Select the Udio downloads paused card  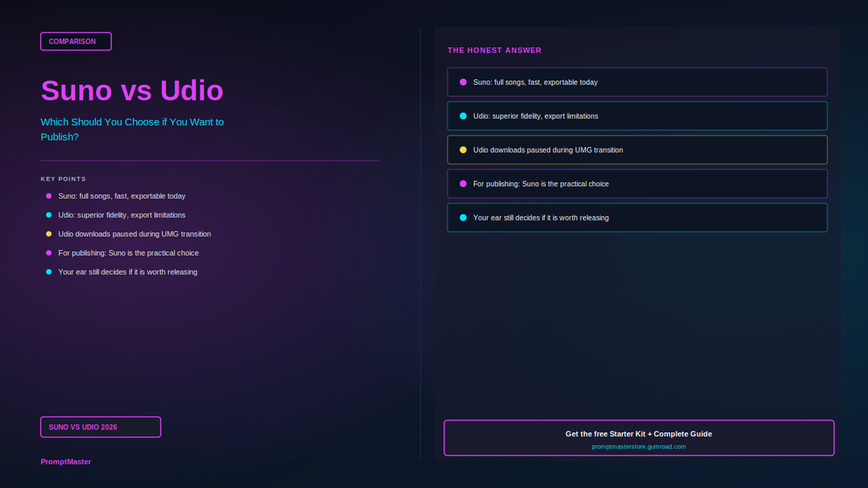637,150
